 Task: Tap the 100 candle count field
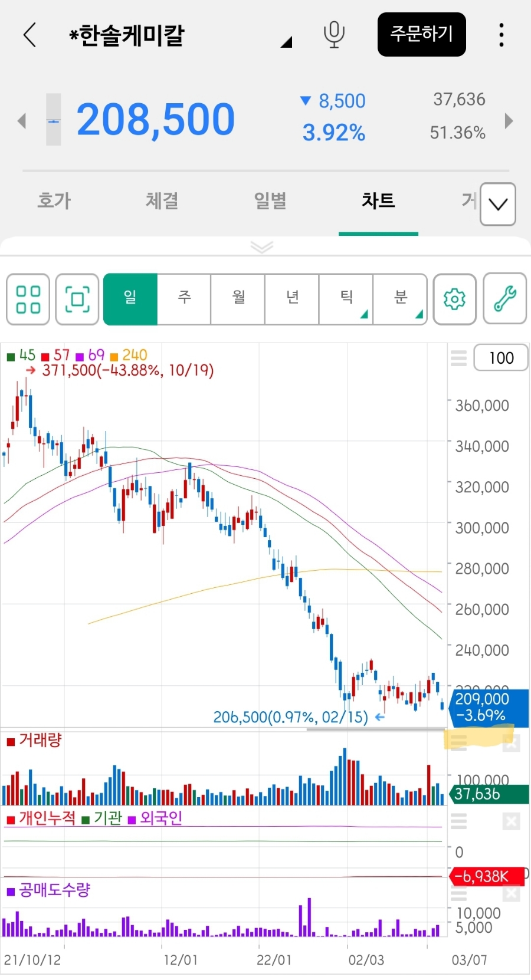pos(501,358)
